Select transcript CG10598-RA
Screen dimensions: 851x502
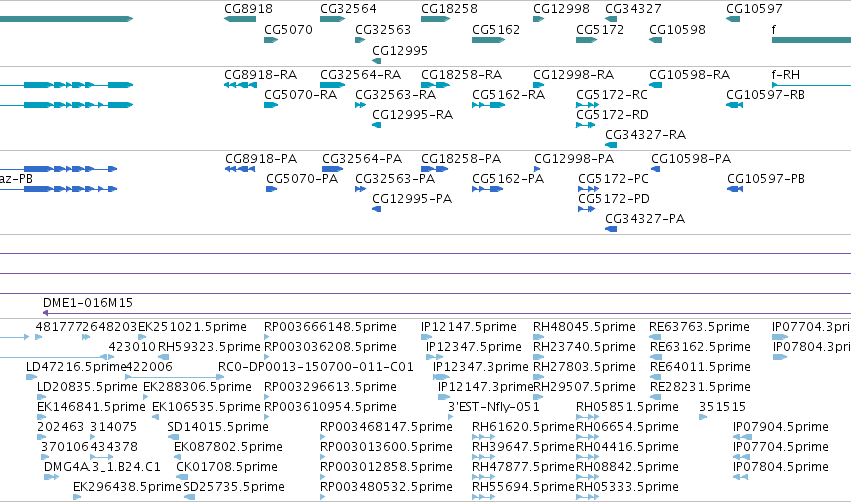coord(689,74)
